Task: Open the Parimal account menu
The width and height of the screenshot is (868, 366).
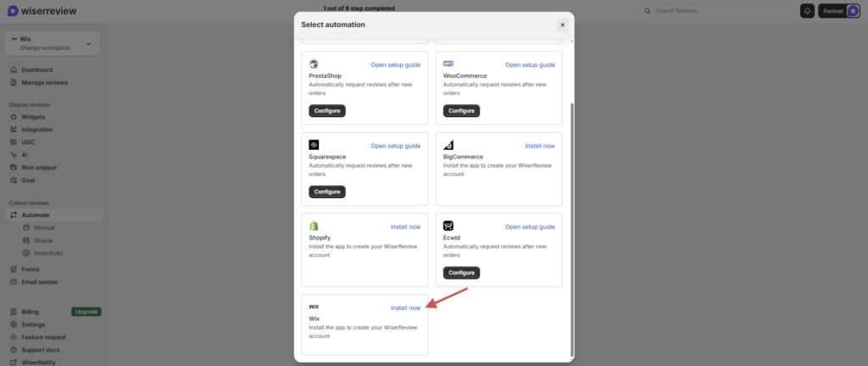Action: [x=839, y=11]
